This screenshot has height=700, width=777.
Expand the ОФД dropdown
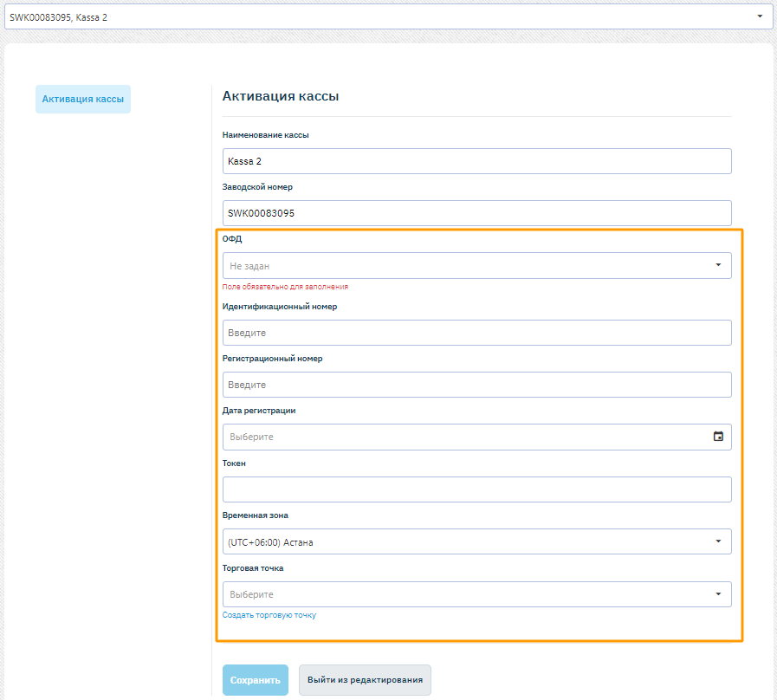[476, 266]
